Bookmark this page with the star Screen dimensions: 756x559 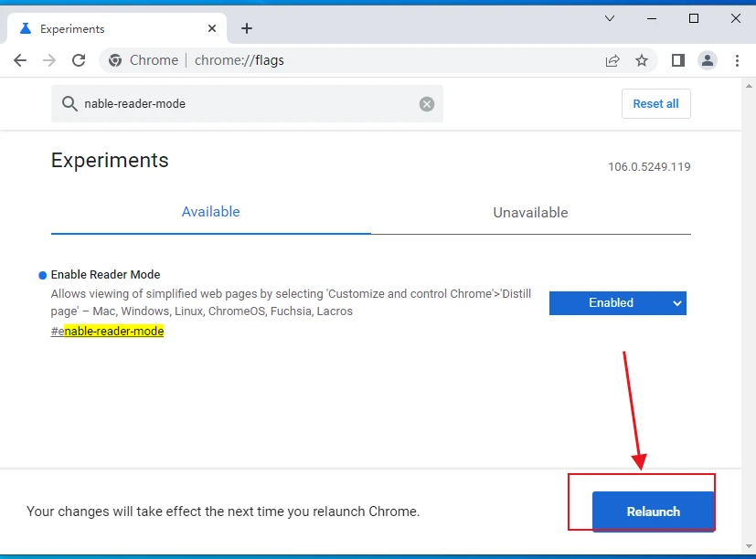pos(641,60)
